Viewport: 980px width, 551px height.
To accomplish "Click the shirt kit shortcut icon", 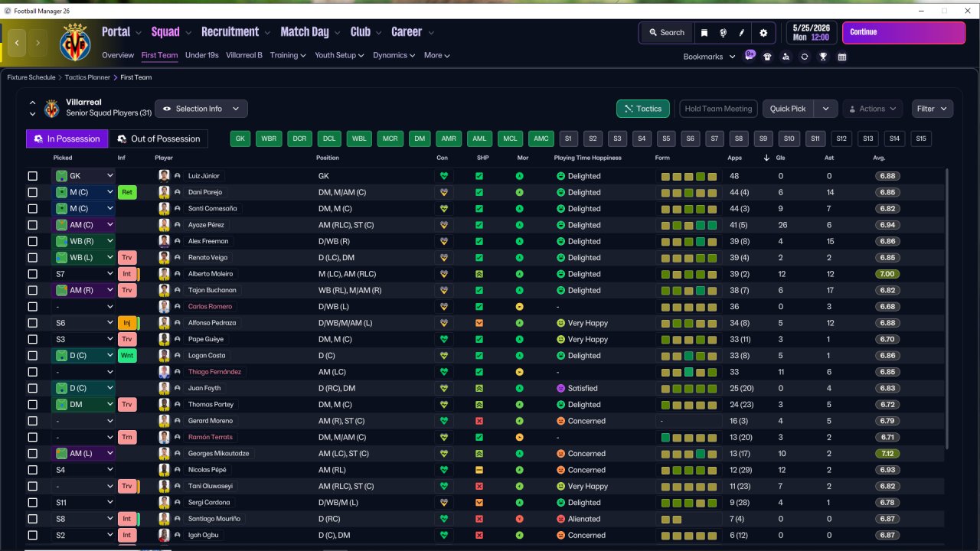I will click(767, 56).
